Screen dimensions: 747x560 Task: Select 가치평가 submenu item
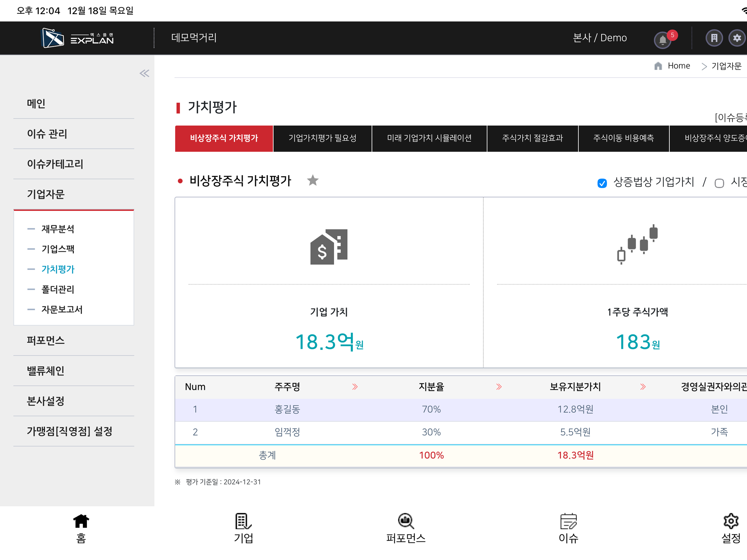[58, 269]
